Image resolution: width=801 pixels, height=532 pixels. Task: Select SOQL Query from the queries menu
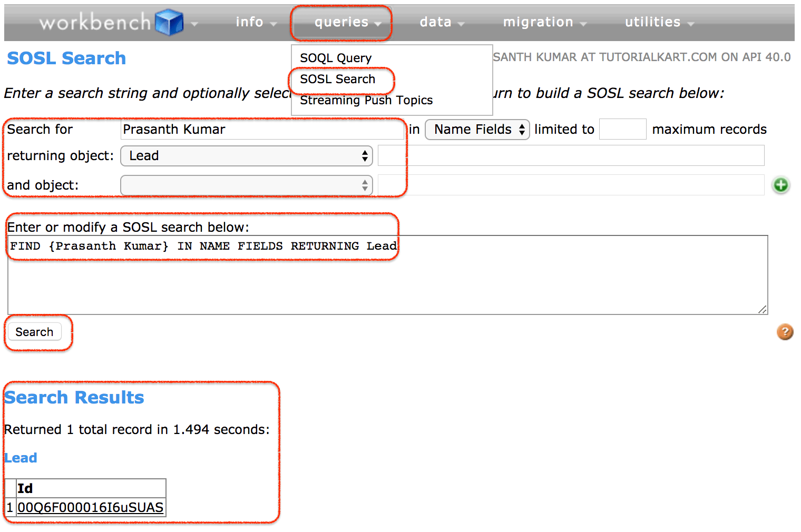(x=335, y=58)
